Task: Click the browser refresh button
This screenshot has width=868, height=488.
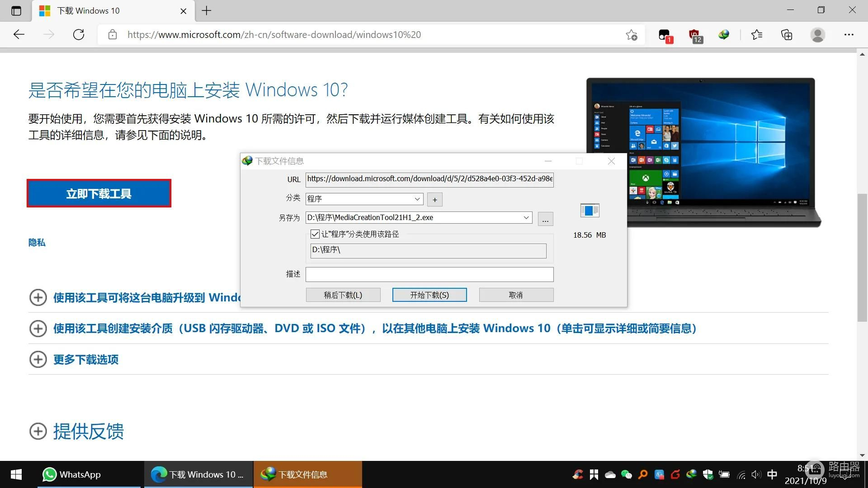Action: click(x=79, y=35)
